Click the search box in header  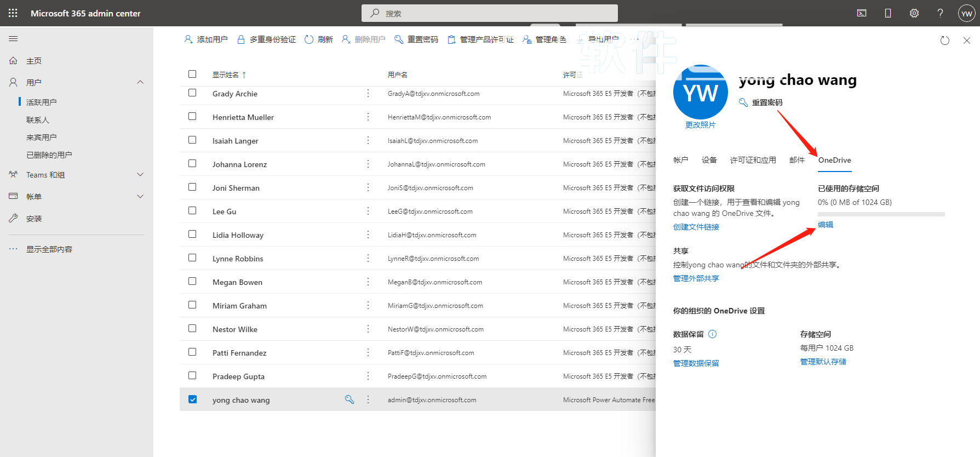click(x=489, y=13)
